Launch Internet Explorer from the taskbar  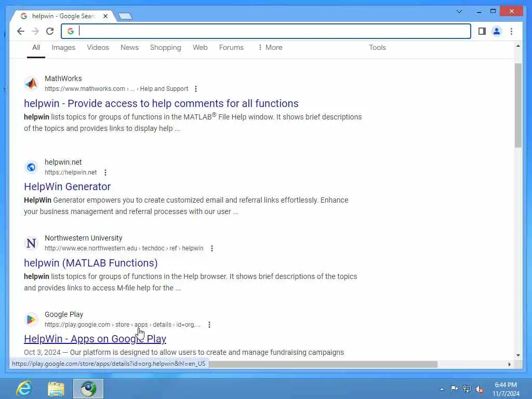(x=24, y=389)
